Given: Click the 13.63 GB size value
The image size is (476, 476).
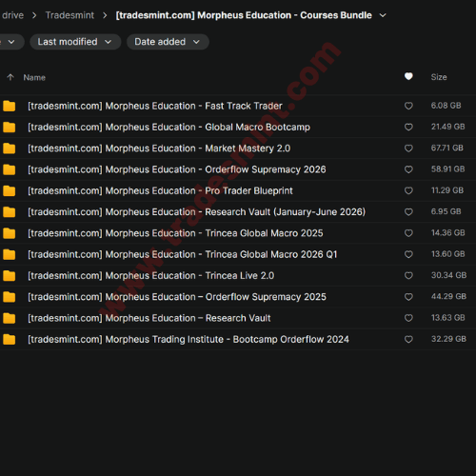Looking at the screenshot, I should (x=447, y=318).
